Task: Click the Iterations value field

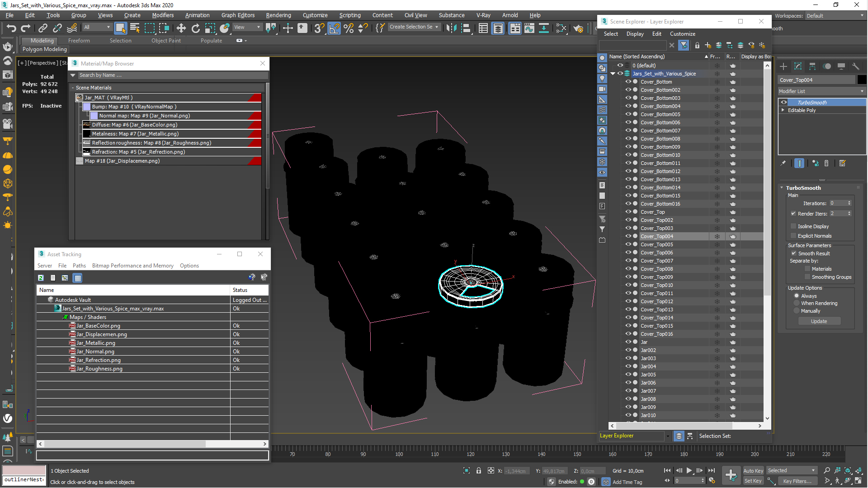Action: [838, 203]
